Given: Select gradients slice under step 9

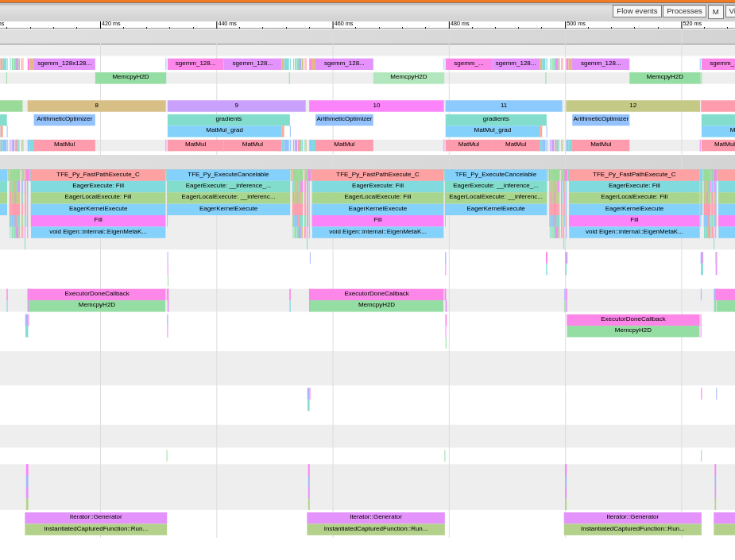Looking at the screenshot, I should [x=228, y=119].
